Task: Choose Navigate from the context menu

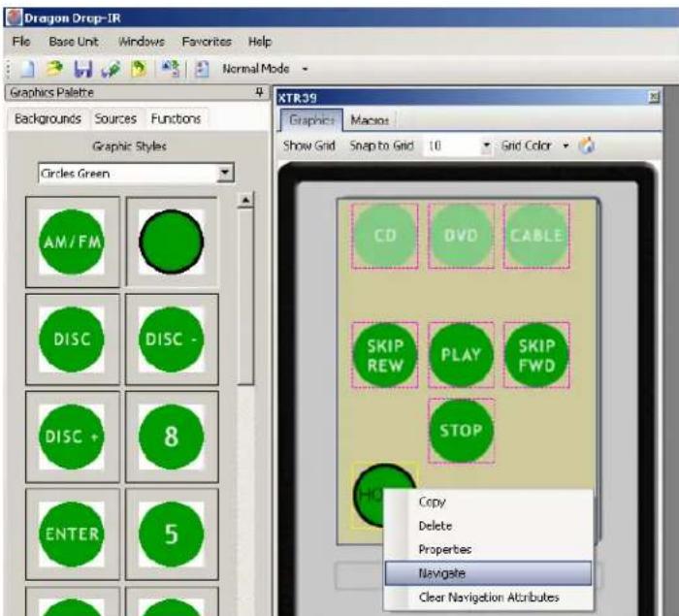Action: click(489, 573)
